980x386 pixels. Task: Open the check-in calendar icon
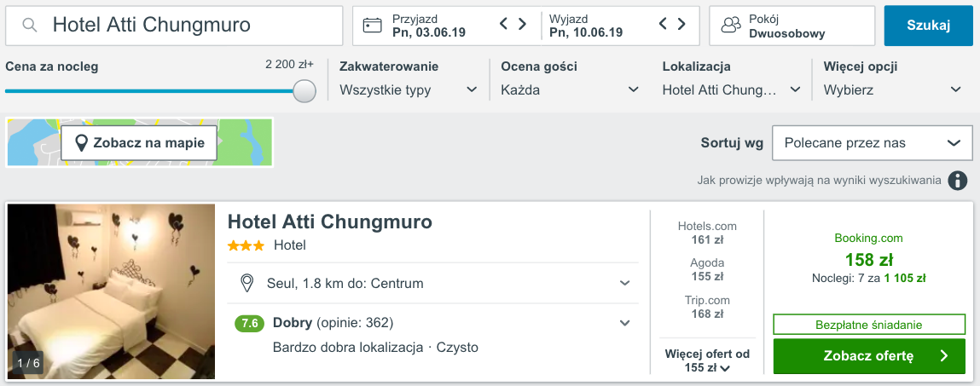tap(373, 25)
